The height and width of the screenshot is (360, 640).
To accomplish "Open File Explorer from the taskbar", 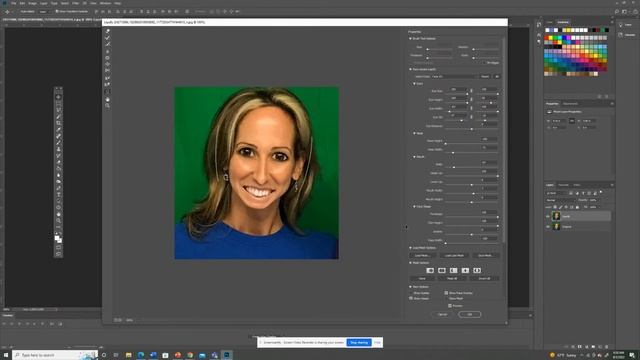I will pos(129,355).
